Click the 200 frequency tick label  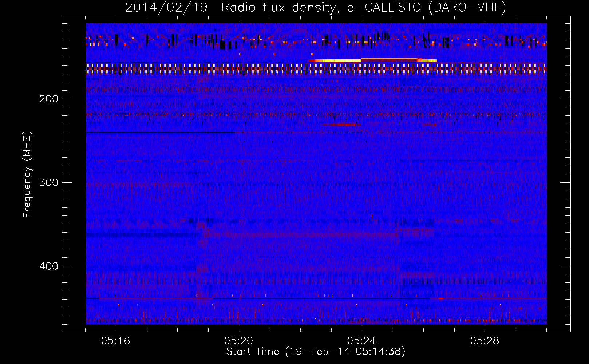coord(49,99)
